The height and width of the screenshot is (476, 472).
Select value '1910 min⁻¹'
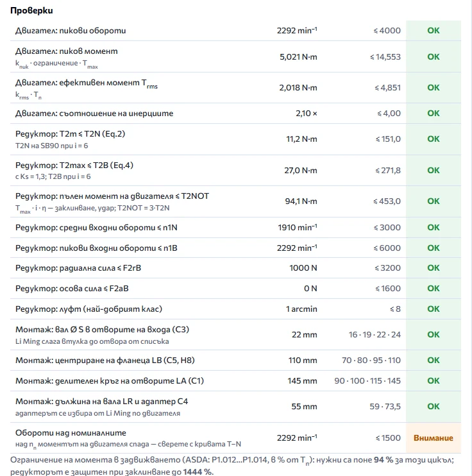click(x=298, y=227)
